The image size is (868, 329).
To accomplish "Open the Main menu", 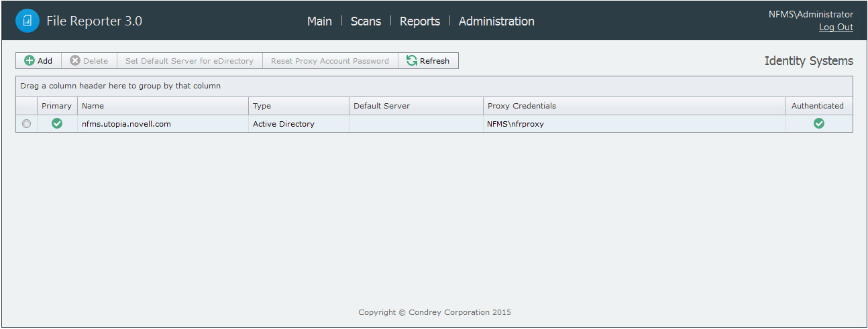I will pyautogui.click(x=319, y=21).
